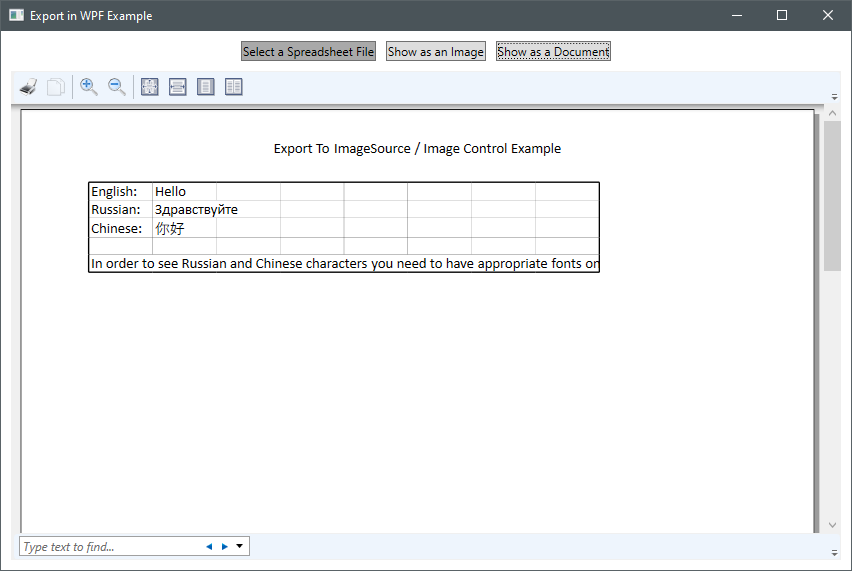Set view to actual size (100%)
This screenshot has height=571, width=852.
[x=150, y=87]
